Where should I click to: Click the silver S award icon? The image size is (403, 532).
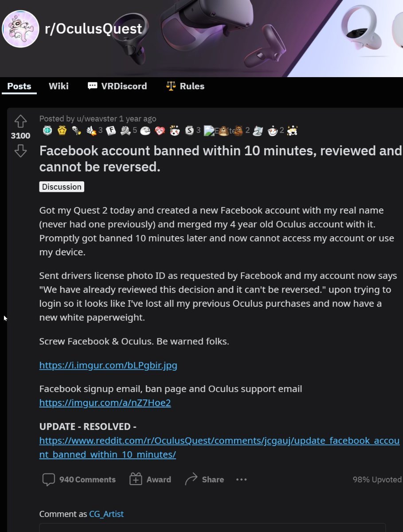click(x=190, y=130)
